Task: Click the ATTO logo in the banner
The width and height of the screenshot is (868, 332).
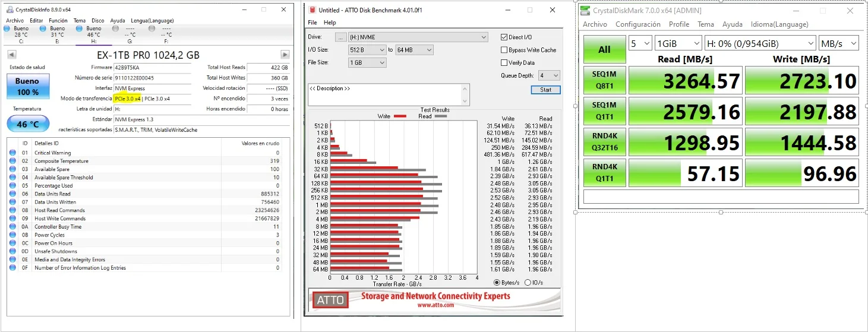Action: (x=330, y=300)
